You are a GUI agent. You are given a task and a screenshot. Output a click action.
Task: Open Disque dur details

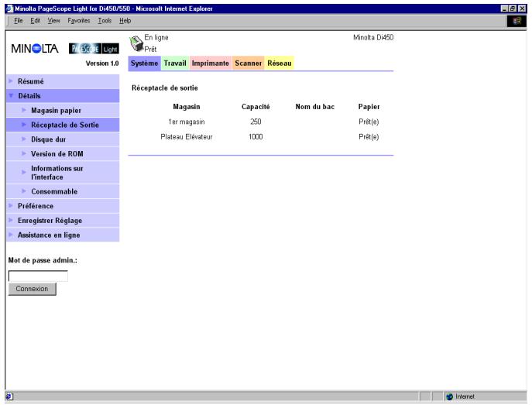click(x=49, y=139)
